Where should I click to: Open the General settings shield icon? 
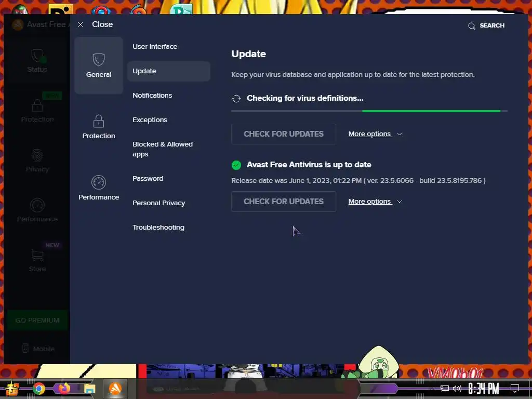coord(98,60)
